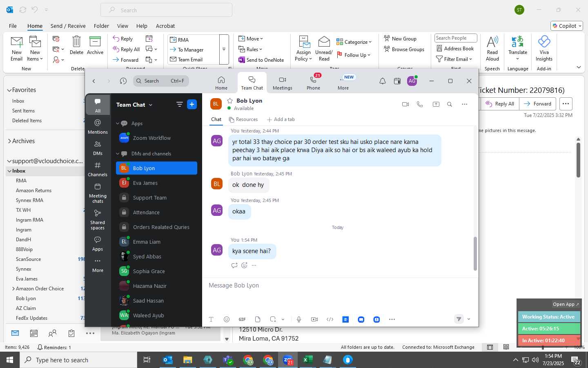The image size is (588, 368).
Task: Open the Zoom Home tab
Action: point(221,83)
